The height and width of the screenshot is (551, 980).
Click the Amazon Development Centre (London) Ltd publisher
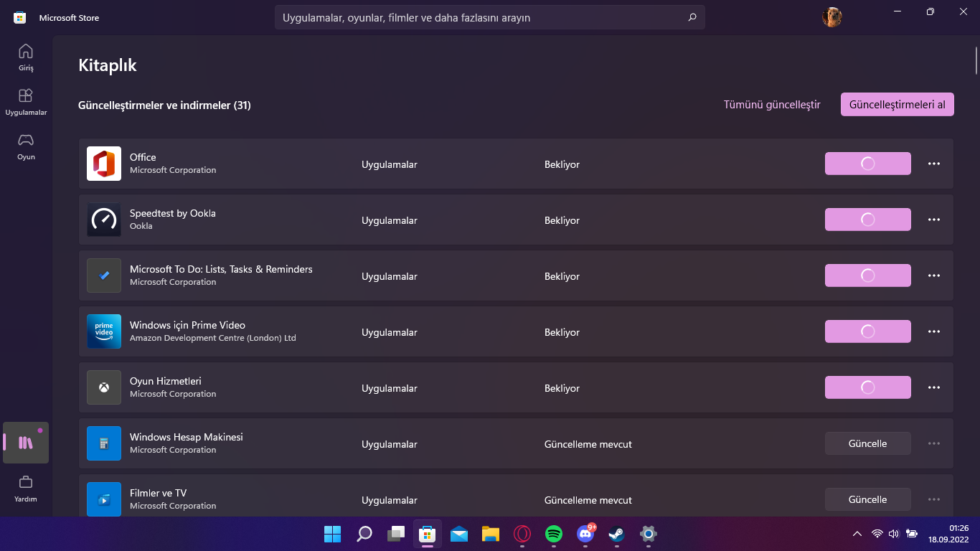tap(213, 338)
